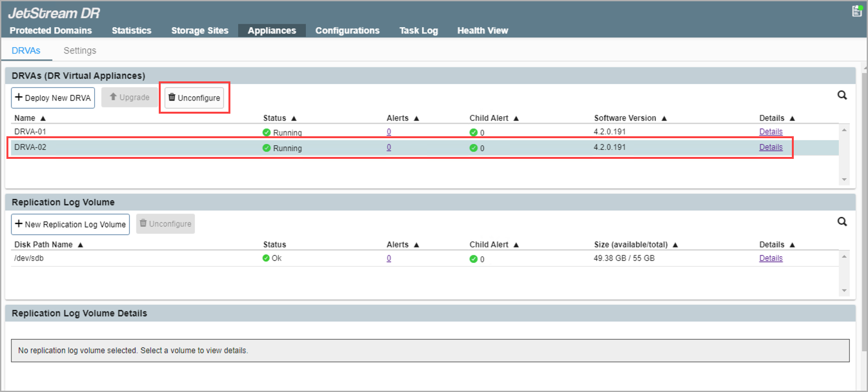Click New Replication Log Volume button
Viewport: 868px width, 392px height.
click(70, 224)
